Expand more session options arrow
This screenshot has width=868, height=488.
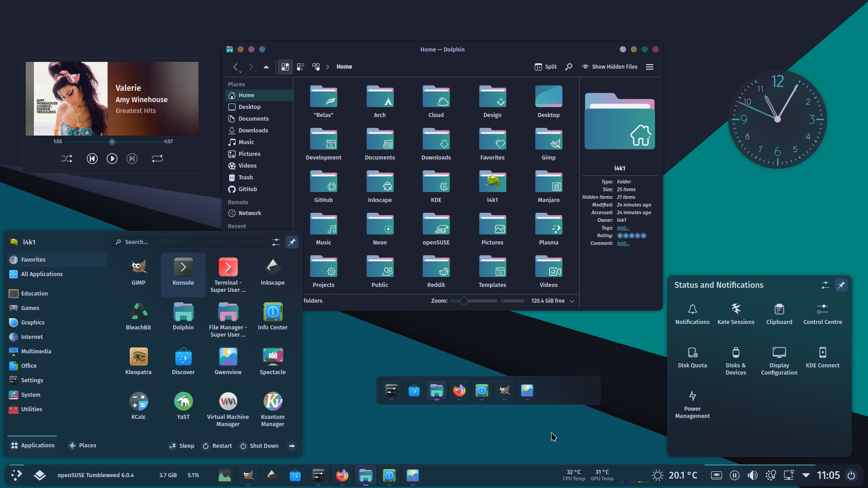pyautogui.click(x=292, y=446)
